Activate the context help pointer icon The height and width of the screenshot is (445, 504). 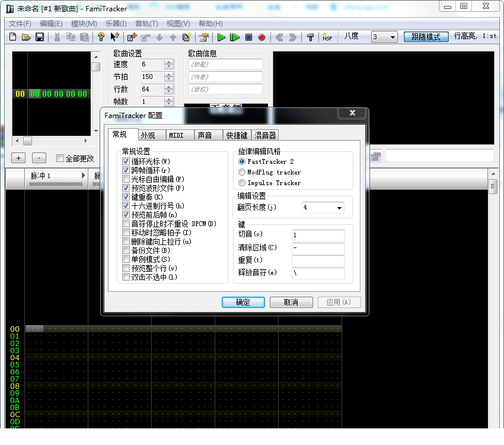click(115, 37)
